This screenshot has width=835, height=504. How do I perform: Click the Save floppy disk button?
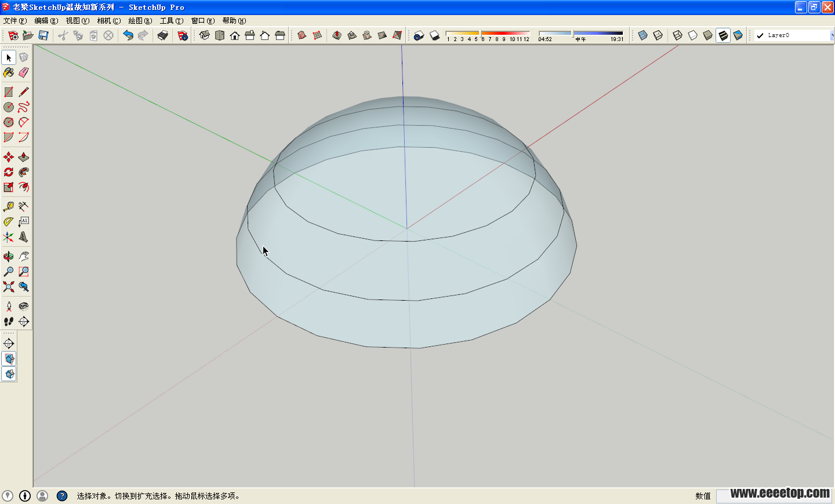pyautogui.click(x=43, y=35)
